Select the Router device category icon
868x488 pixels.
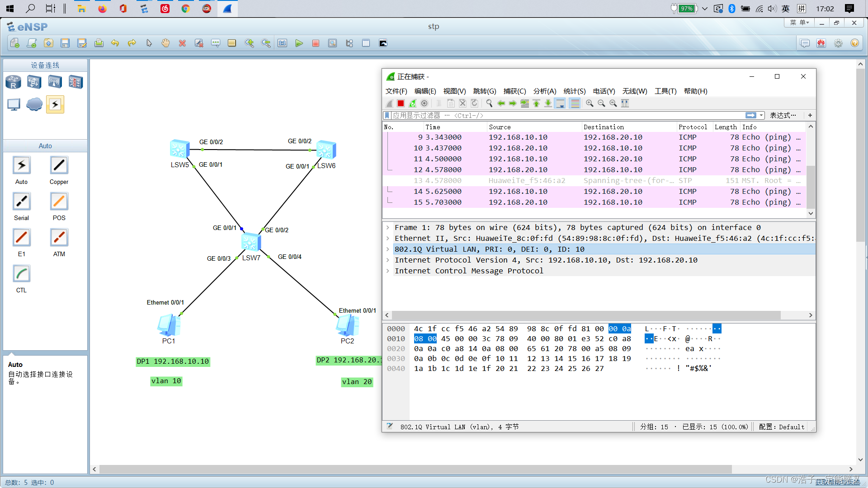[x=13, y=82]
